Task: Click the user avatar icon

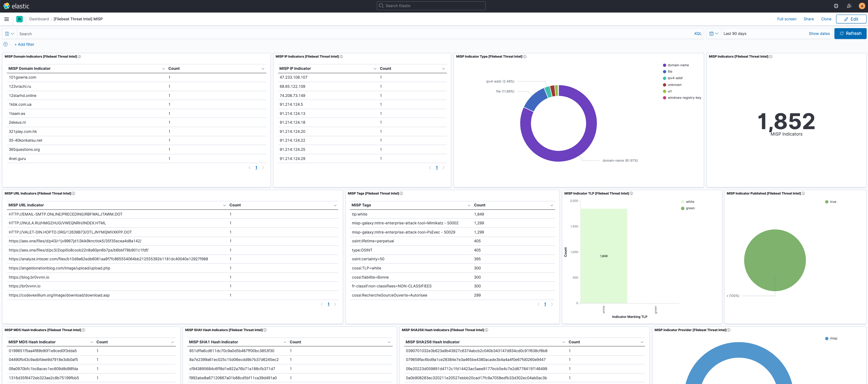Action: (x=862, y=6)
